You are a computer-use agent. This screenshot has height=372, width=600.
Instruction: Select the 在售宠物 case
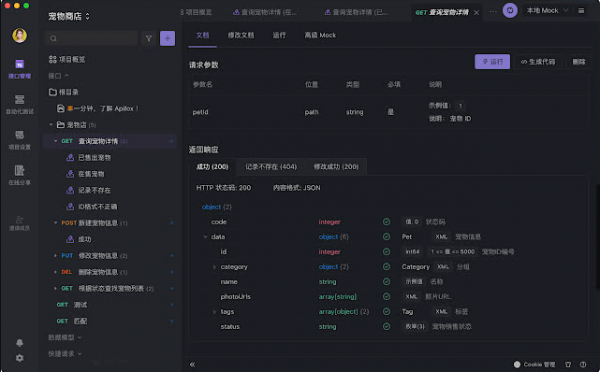86,174
